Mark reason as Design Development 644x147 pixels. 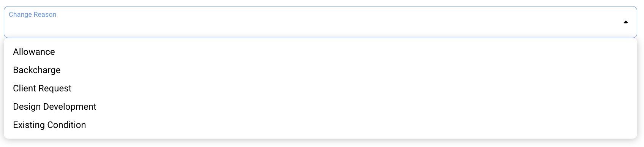point(320,107)
